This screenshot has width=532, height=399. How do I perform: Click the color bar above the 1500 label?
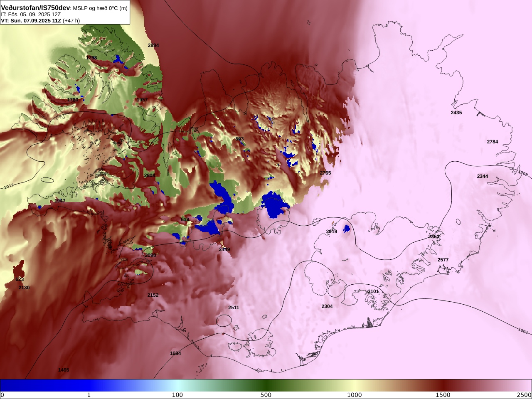(x=443, y=385)
